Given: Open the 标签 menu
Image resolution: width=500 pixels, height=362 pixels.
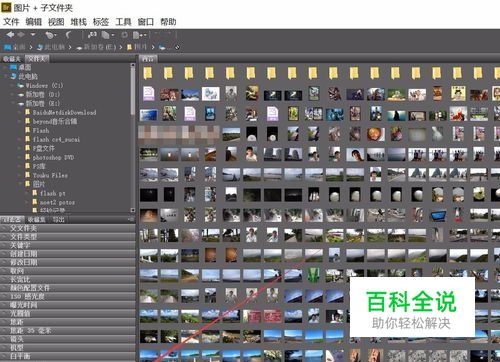Looking at the screenshot, I should point(101,22).
